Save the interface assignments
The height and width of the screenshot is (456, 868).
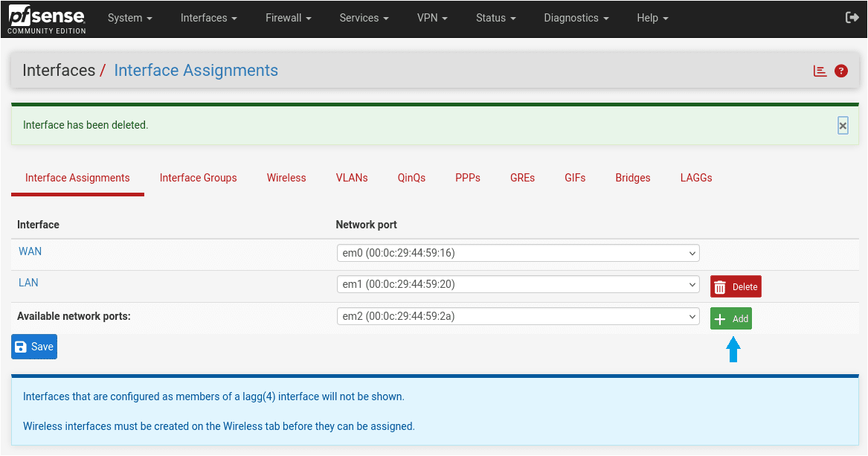click(34, 347)
